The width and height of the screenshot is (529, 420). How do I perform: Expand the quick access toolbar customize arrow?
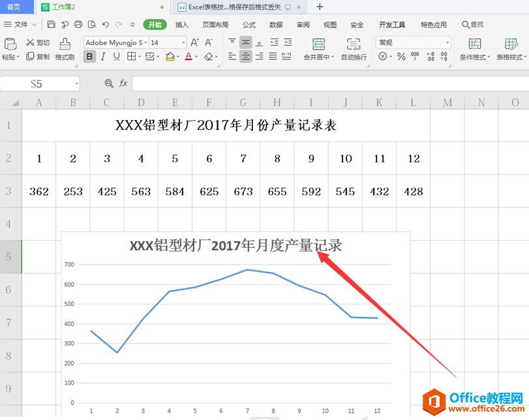pos(132,25)
